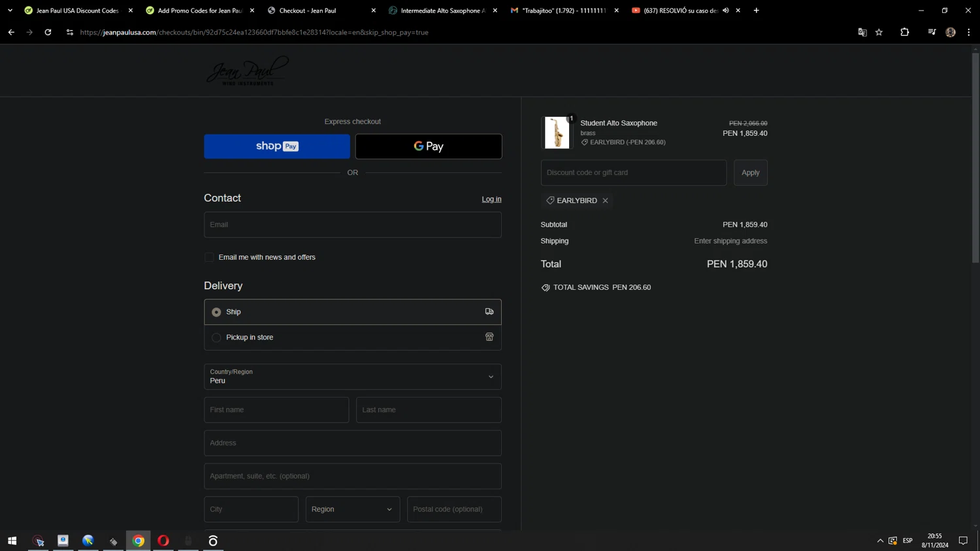Close the Intermediate Alto Saxophone tab

pyautogui.click(x=495, y=10)
